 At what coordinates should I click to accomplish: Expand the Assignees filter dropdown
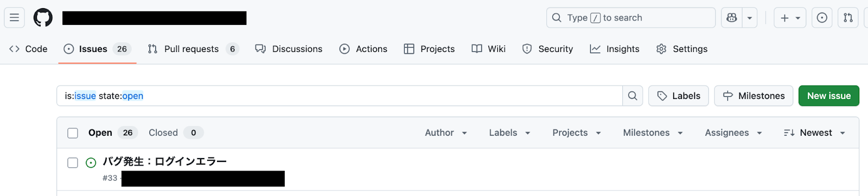733,133
